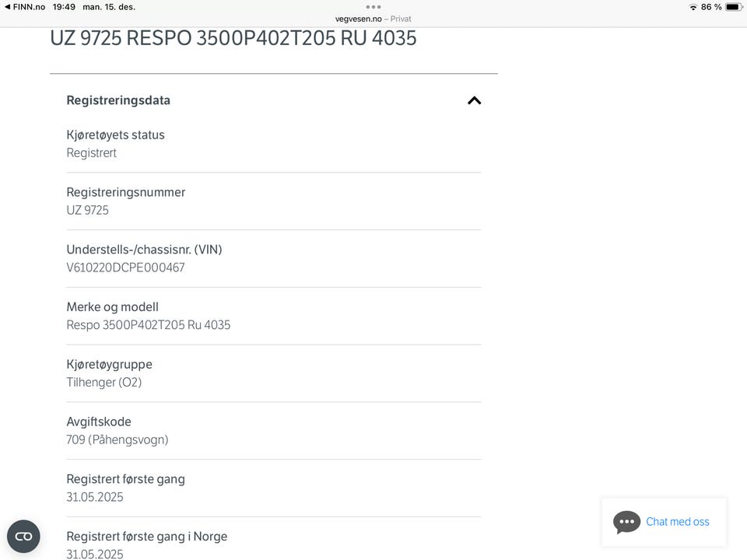
Task: Click the Merke og modell value text
Action: (x=148, y=325)
